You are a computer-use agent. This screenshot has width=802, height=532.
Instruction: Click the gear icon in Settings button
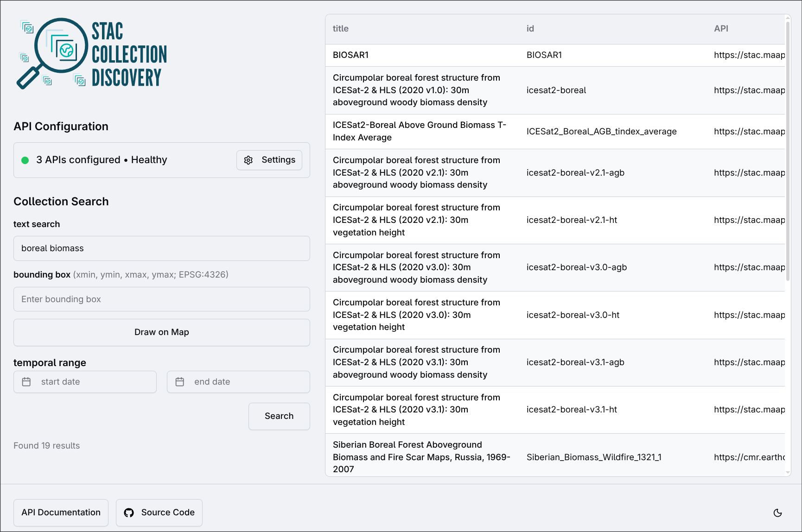(248, 160)
